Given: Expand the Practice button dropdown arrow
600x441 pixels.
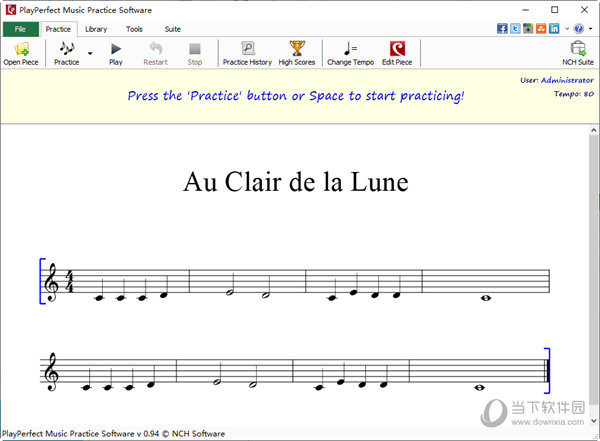Looking at the screenshot, I should tap(90, 53).
